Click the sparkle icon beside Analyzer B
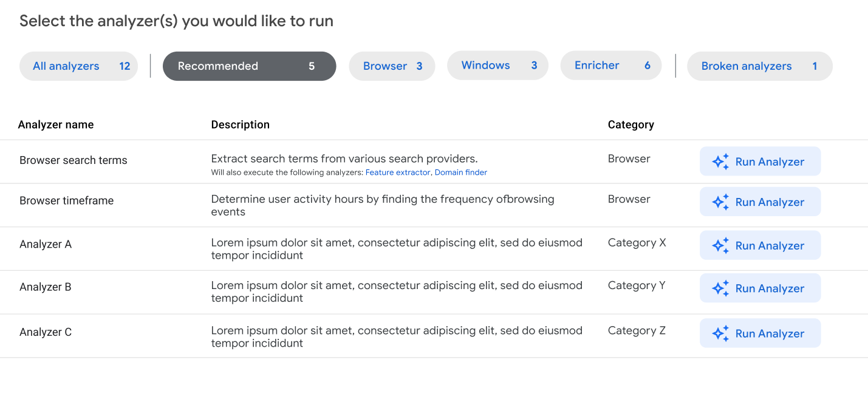Viewport: 868px width, 402px height. pos(720,287)
